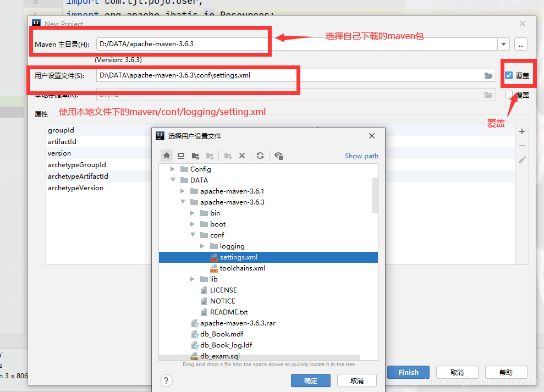The image size is (544, 392).
Task: Expand the Config folder
Action: tap(172, 169)
